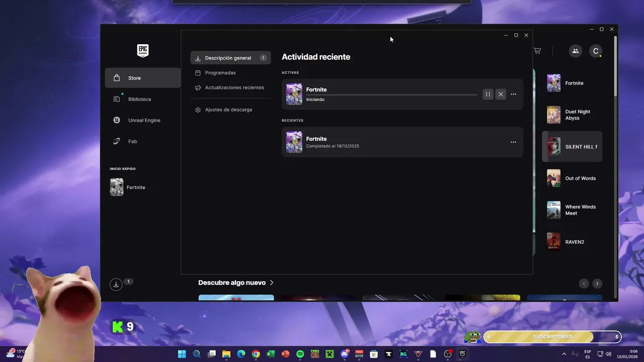Open Windows Search in the taskbar

coord(197,354)
